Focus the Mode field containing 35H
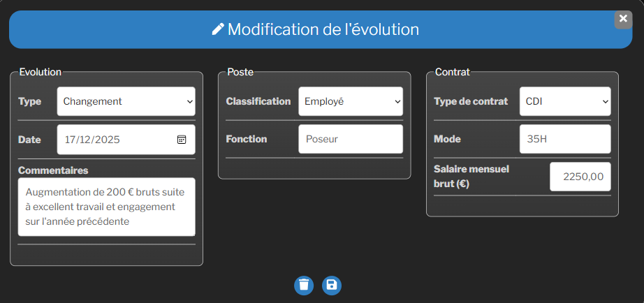The height and width of the screenshot is (303, 644). [x=565, y=139]
